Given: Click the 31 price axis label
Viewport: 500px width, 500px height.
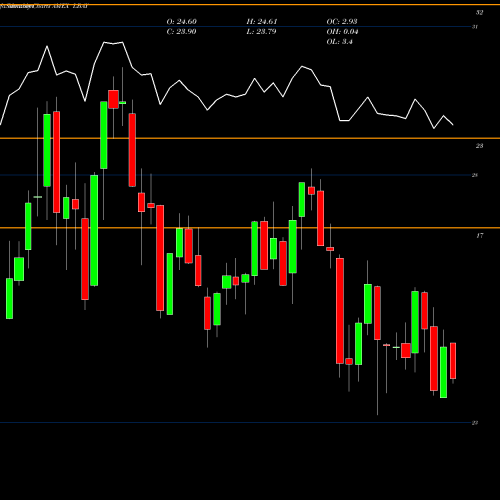Looking at the screenshot, I should [x=475, y=27].
